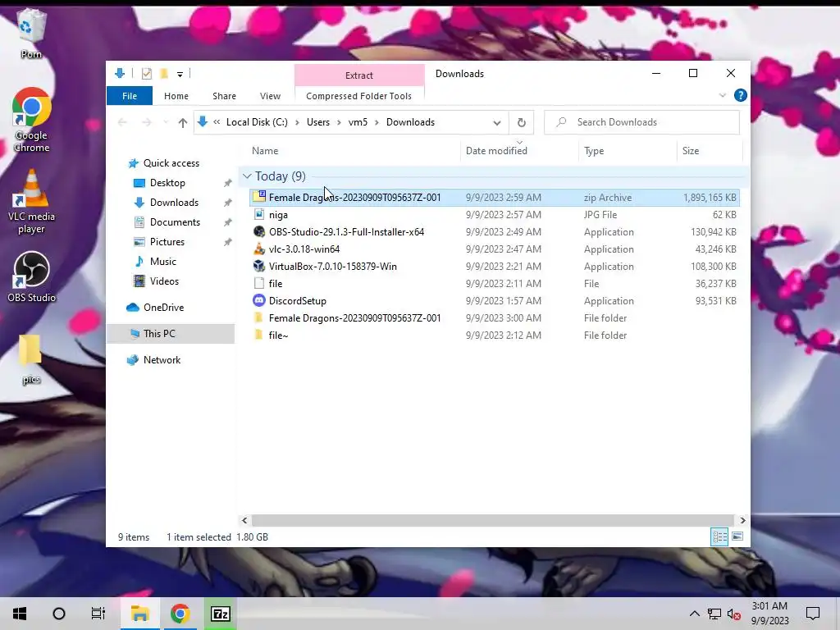Collapse the Today (9) group
The image size is (840, 630).
pos(247,176)
